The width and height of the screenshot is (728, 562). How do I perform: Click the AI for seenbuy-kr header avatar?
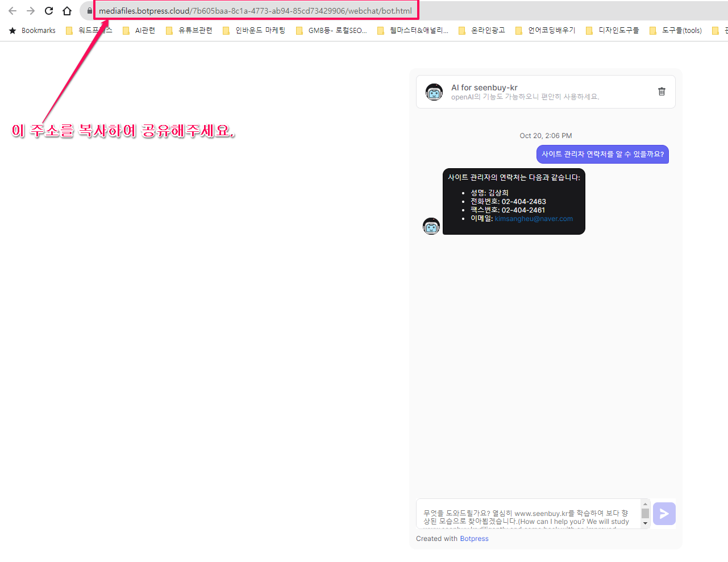click(434, 91)
